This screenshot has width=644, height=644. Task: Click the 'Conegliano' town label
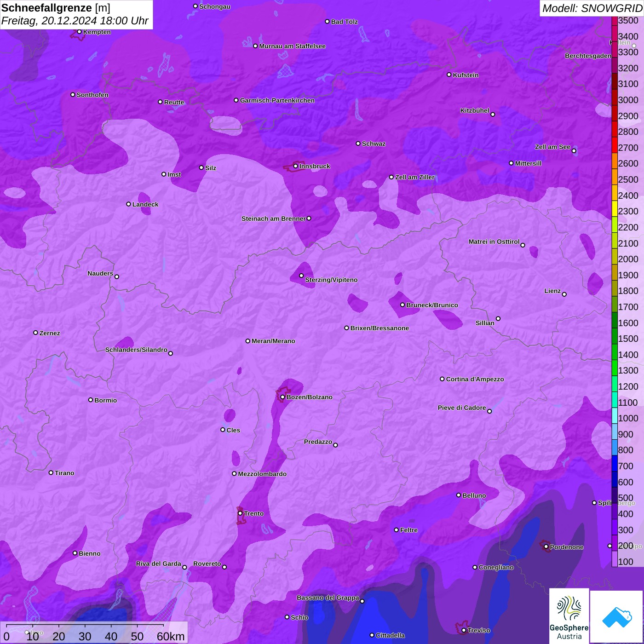coord(496,567)
